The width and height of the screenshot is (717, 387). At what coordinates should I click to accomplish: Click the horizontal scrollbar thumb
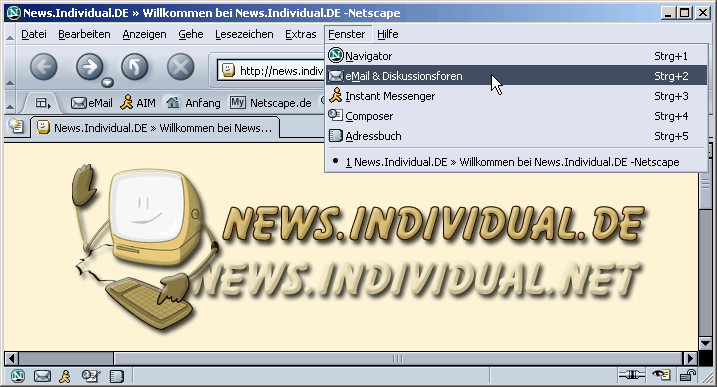(x=397, y=358)
